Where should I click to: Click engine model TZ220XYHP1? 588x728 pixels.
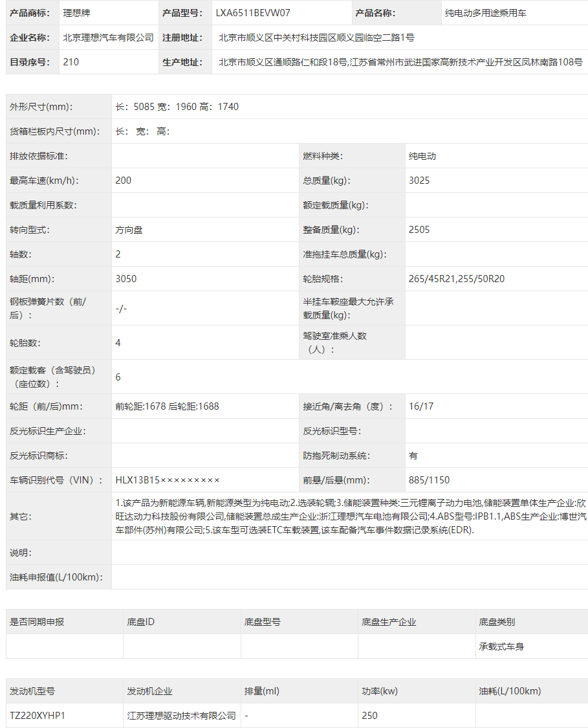pyautogui.click(x=38, y=716)
